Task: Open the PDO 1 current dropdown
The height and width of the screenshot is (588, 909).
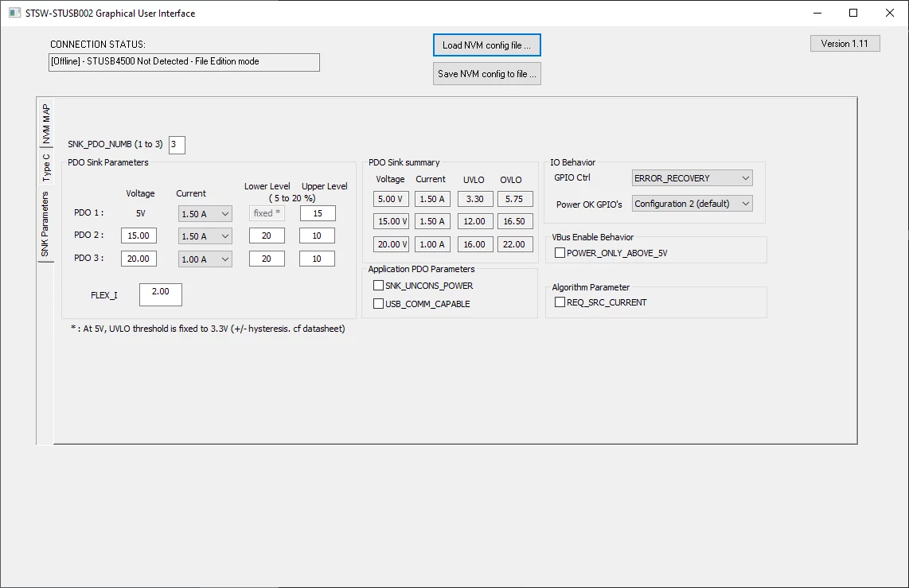Action: (x=205, y=214)
